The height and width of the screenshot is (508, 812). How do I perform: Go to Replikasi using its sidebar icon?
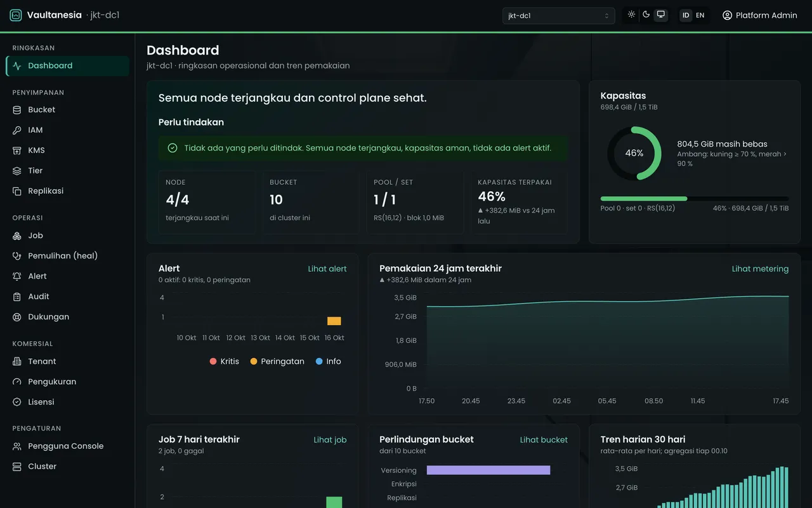pyautogui.click(x=17, y=191)
